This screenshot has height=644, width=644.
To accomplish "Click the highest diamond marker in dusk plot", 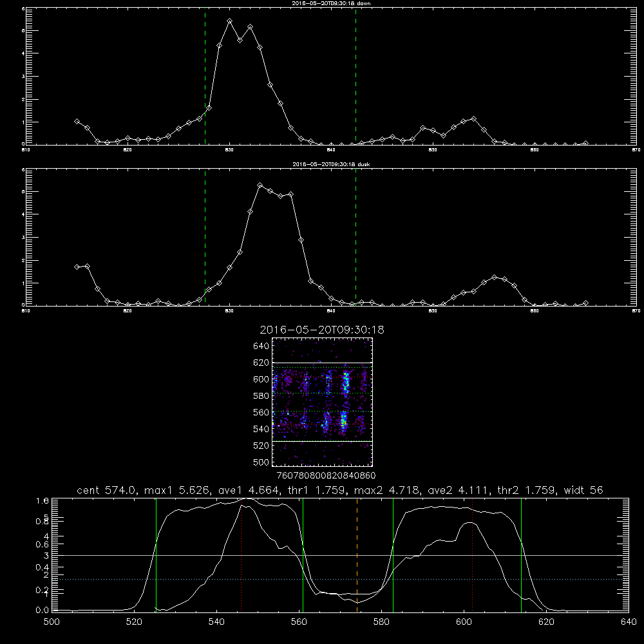I will click(x=260, y=185).
